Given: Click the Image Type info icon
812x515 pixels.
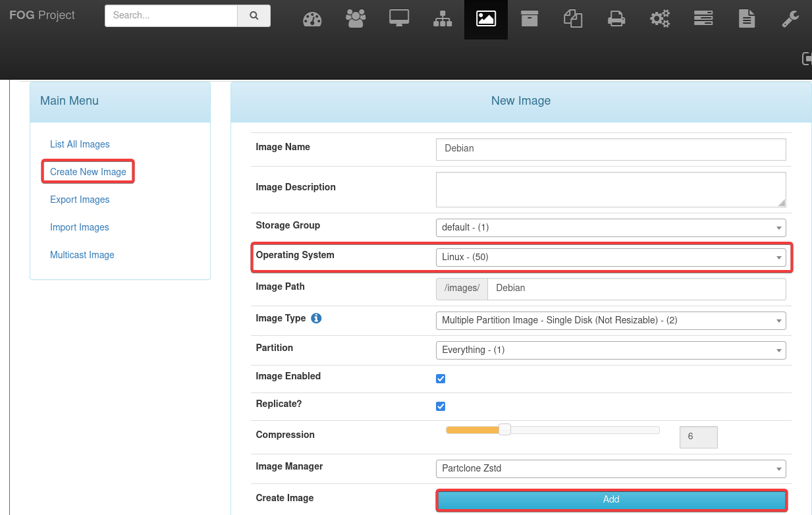Looking at the screenshot, I should (316, 319).
